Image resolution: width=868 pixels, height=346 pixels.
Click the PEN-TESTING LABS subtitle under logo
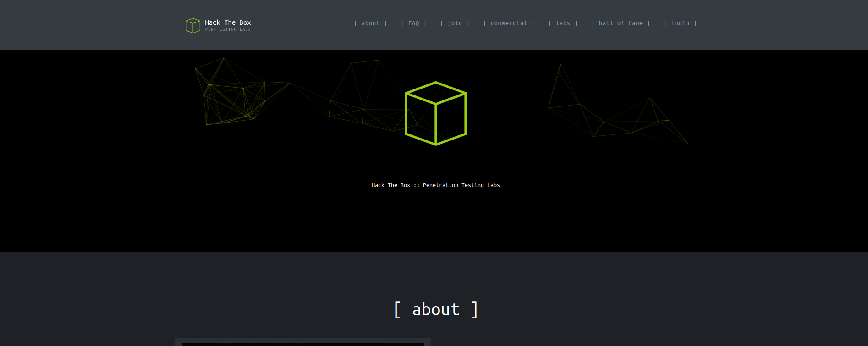[228, 30]
